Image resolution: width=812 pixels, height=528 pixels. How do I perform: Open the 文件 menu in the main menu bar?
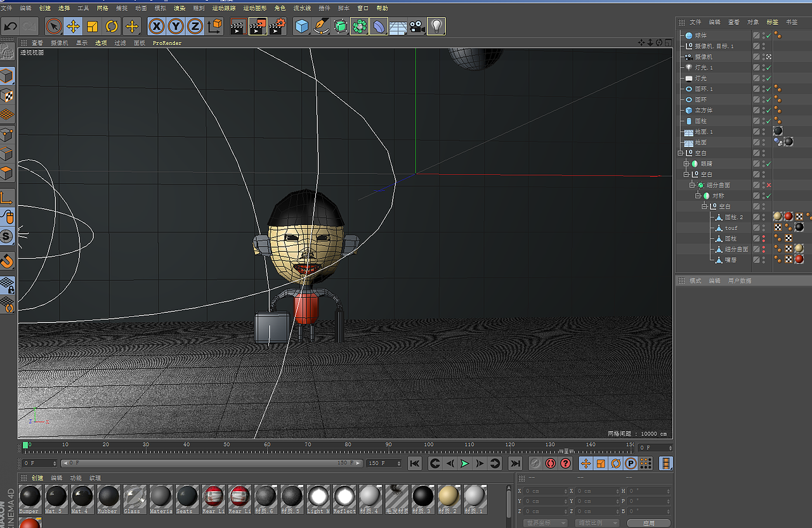[x=6, y=8]
